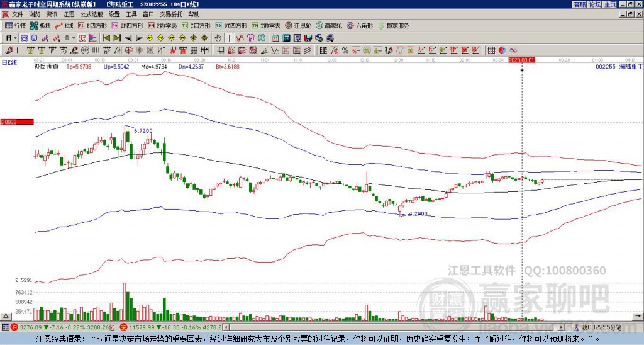The image size is (644, 345).
Task: Open the 工具 menu
Action: pyautogui.click(x=131, y=14)
